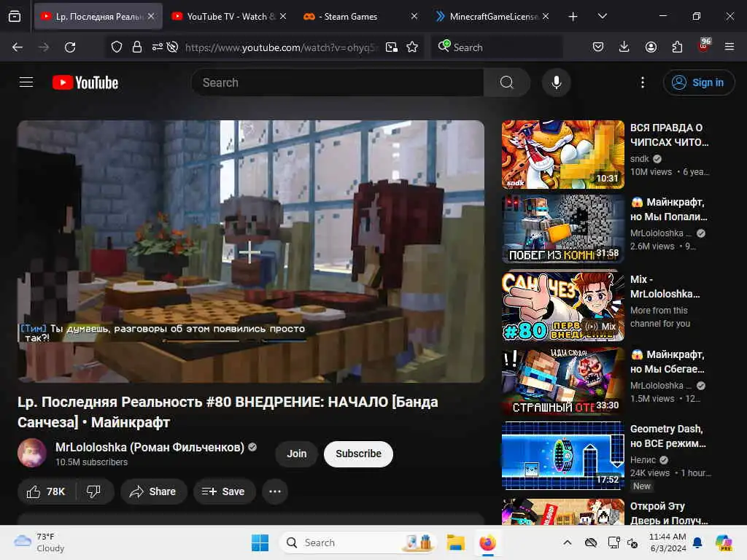This screenshot has width=747, height=560.
Task: Open more actions ellipsis under video
Action: point(275,491)
